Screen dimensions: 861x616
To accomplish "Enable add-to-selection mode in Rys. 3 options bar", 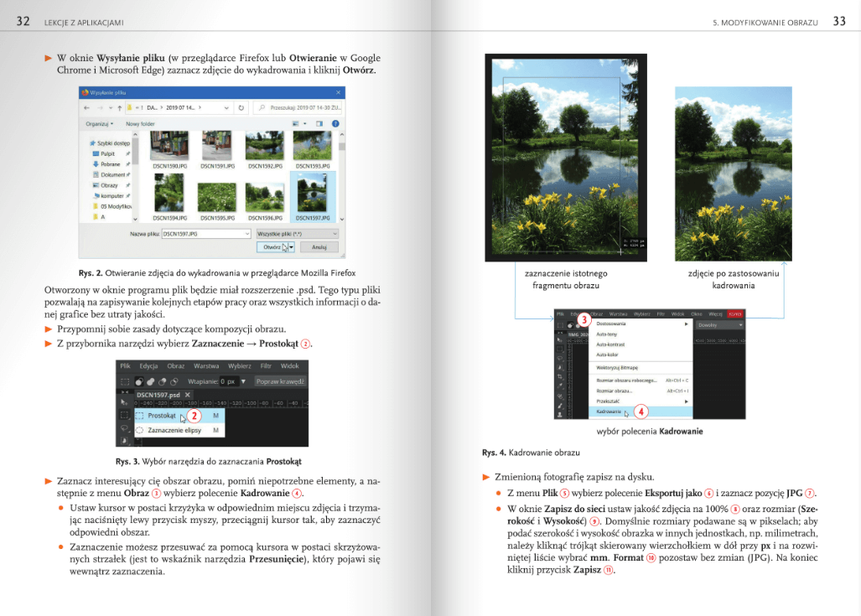I will pos(150,381).
